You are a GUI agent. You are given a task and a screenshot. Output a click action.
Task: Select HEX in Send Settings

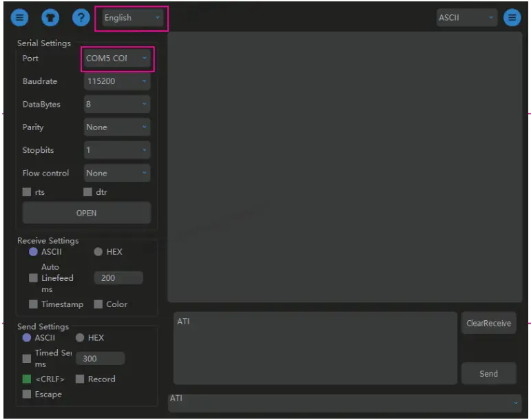coord(80,338)
